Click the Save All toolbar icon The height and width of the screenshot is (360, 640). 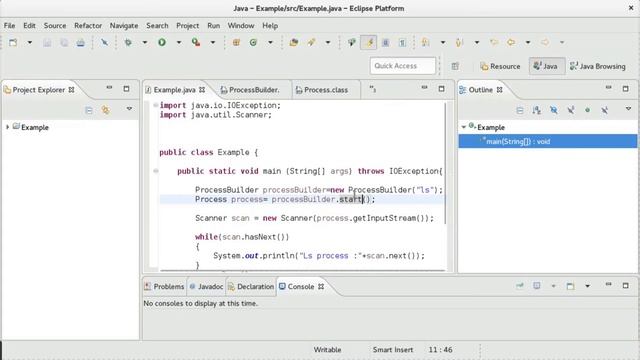pyautogui.click(x=64, y=42)
